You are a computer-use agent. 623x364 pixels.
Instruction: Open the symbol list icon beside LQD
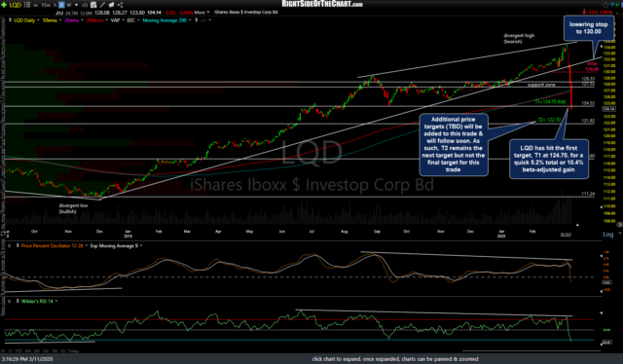(x=27, y=5)
